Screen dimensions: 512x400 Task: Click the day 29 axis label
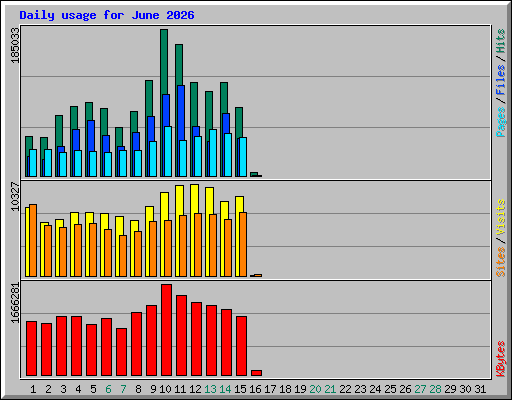coord(450,389)
